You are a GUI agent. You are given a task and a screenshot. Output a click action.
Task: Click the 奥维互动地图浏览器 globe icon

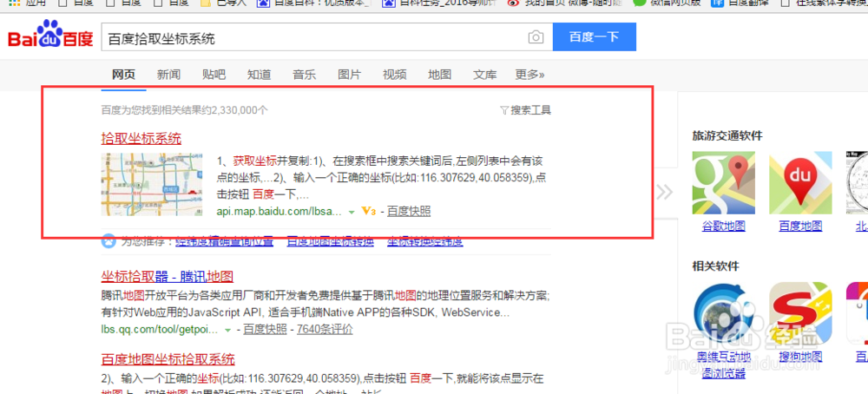pyautogui.click(x=724, y=313)
